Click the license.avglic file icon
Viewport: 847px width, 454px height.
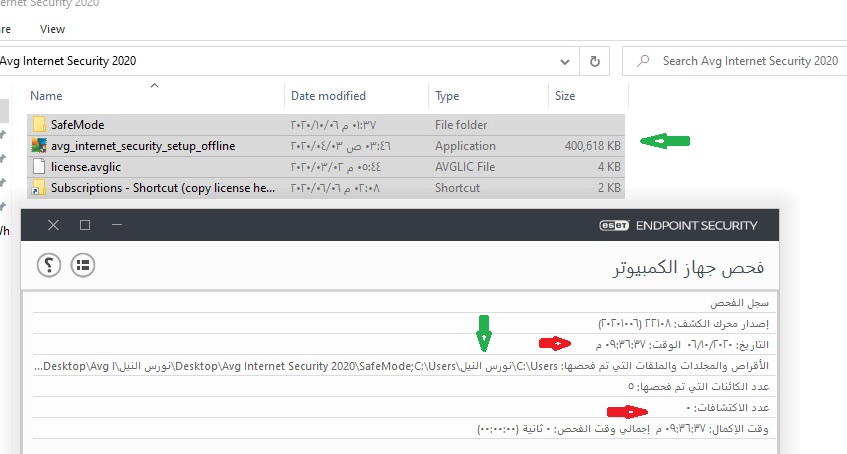click(x=39, y=167)
